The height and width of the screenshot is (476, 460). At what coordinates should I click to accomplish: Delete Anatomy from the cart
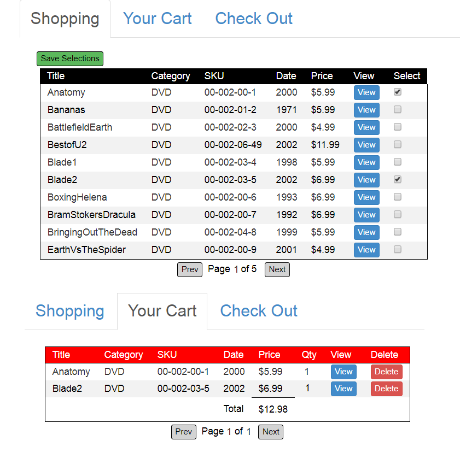pyautogui.click(x=386, y=372)
